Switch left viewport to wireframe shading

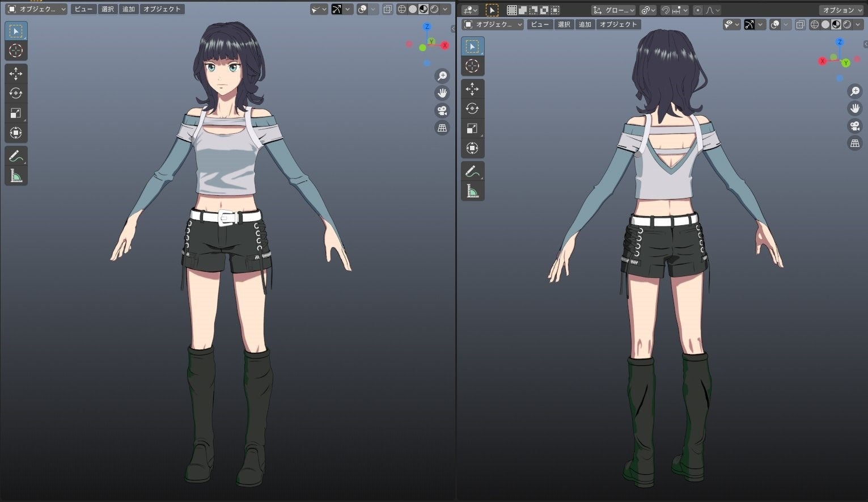pos(403,9)
